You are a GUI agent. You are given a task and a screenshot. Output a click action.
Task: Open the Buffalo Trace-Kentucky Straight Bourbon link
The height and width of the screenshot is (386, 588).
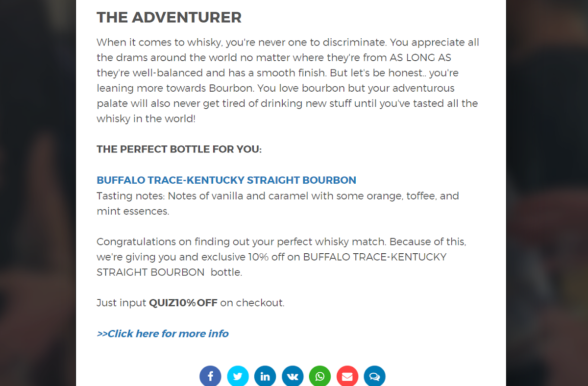point(226,180)
